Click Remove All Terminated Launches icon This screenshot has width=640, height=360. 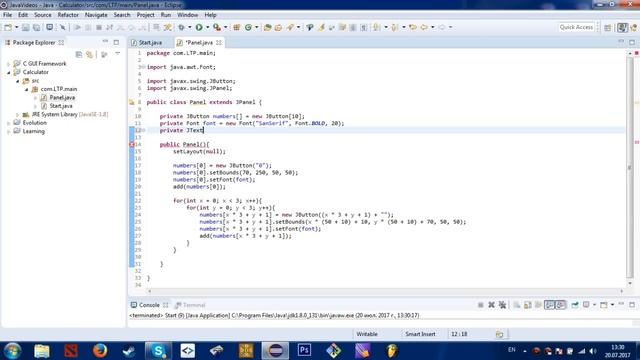point(502,305)
